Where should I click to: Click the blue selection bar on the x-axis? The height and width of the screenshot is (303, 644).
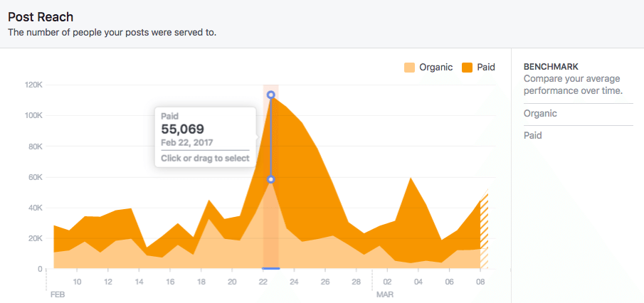click(x=271, y=268)
